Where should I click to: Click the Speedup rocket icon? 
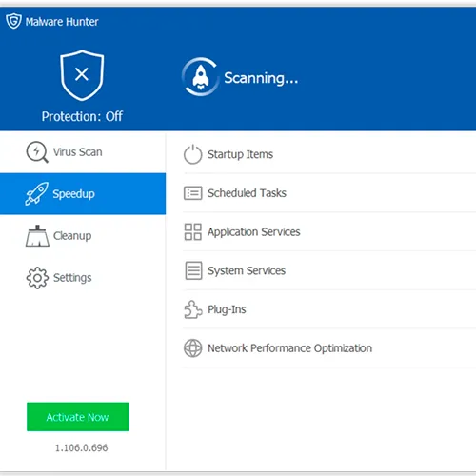(x=36, y=193)
